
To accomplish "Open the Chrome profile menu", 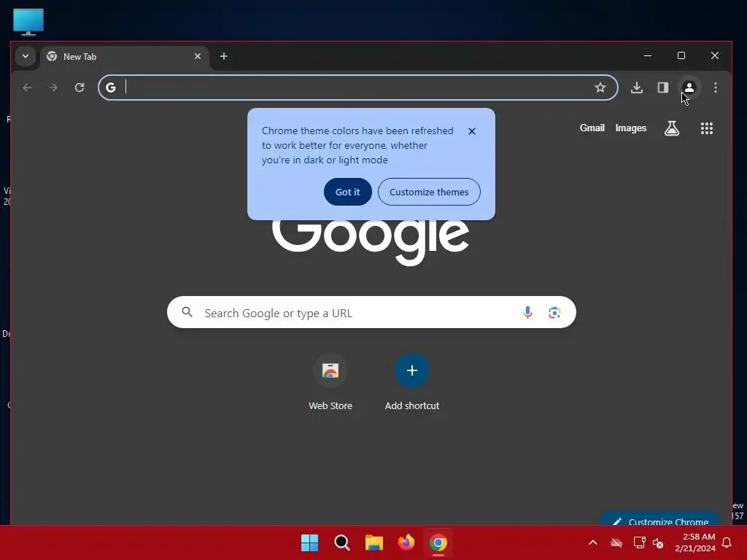I will point(689,87).
